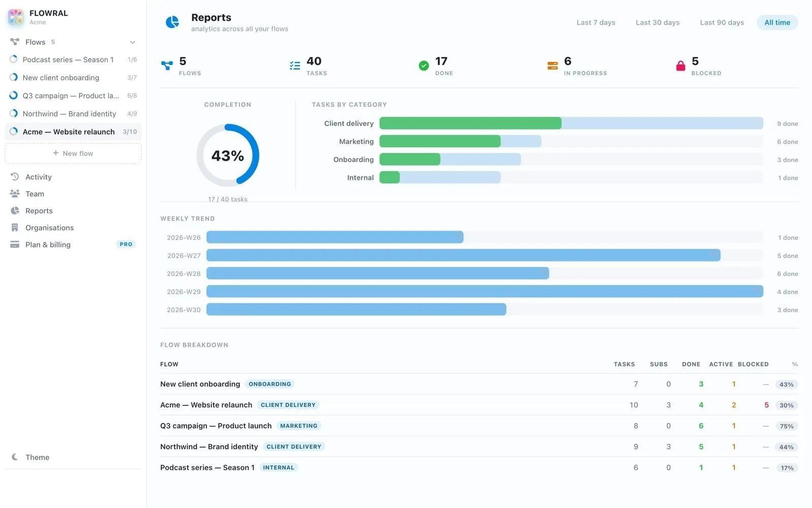The width and height of the screenshot is (812, 508).
Task: Click the Team people icon
Action: coord(15,194)
